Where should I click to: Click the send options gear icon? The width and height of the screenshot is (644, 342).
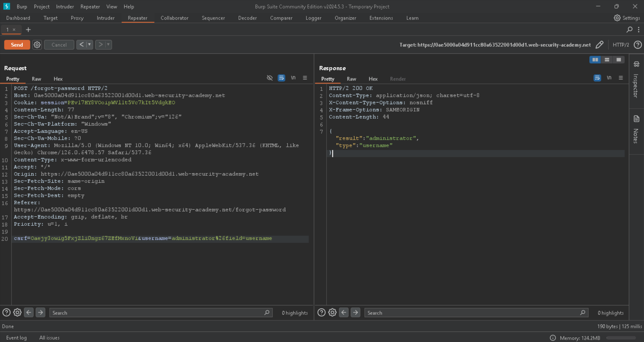click(37, 45)
